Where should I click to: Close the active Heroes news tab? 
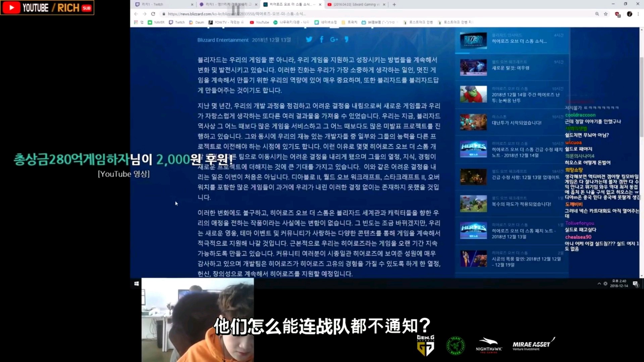pyautogui.click(x=320, y=4)
